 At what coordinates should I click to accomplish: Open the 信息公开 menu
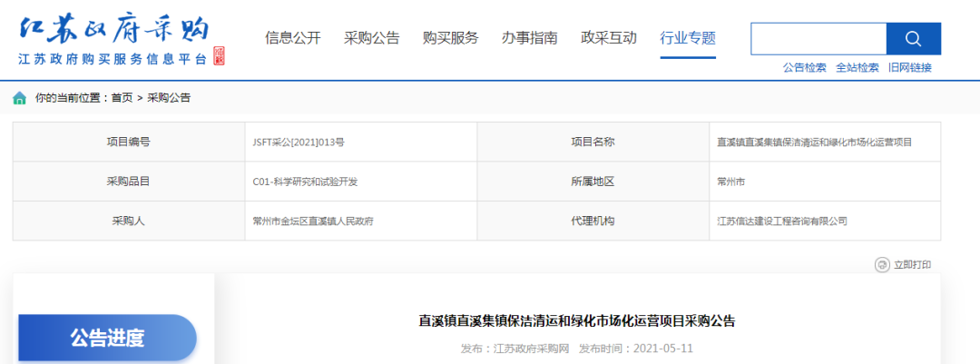point(292,38)
